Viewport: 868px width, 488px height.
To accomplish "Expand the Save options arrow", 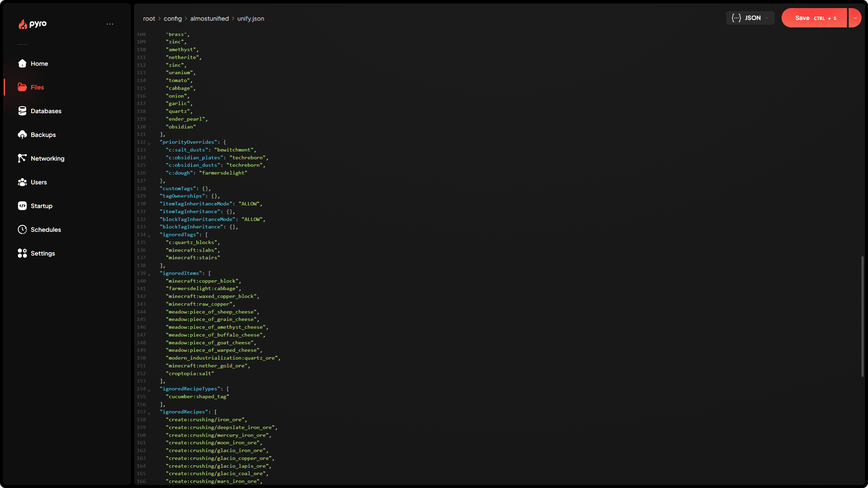I will click(x=855, y=18).
